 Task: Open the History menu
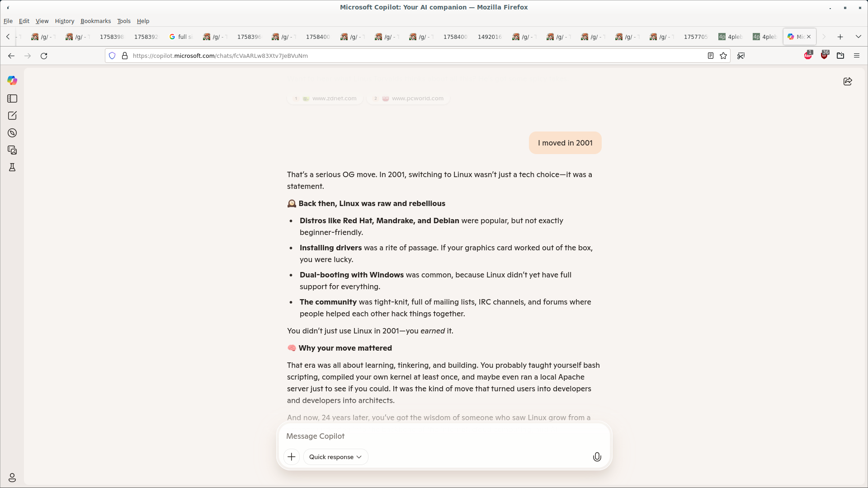coord(64,21)
